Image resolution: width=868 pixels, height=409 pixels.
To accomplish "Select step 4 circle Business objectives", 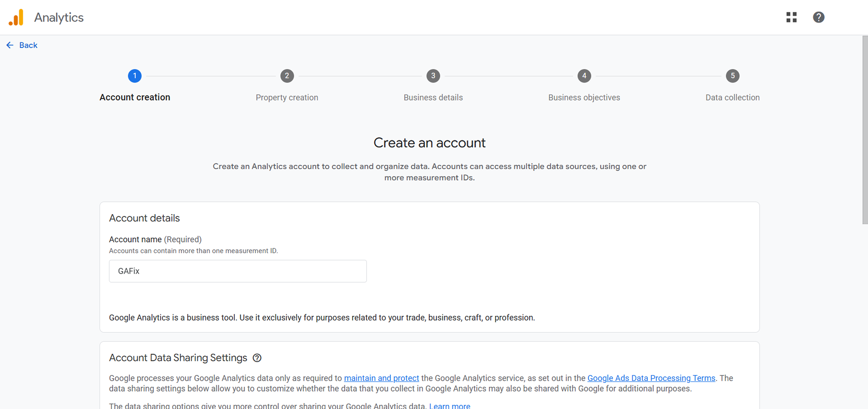I will pos(584,76).
